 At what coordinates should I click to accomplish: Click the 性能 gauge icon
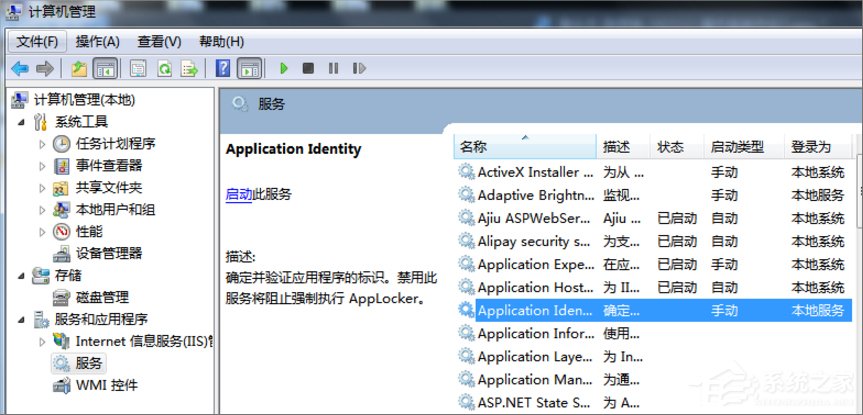62,232
